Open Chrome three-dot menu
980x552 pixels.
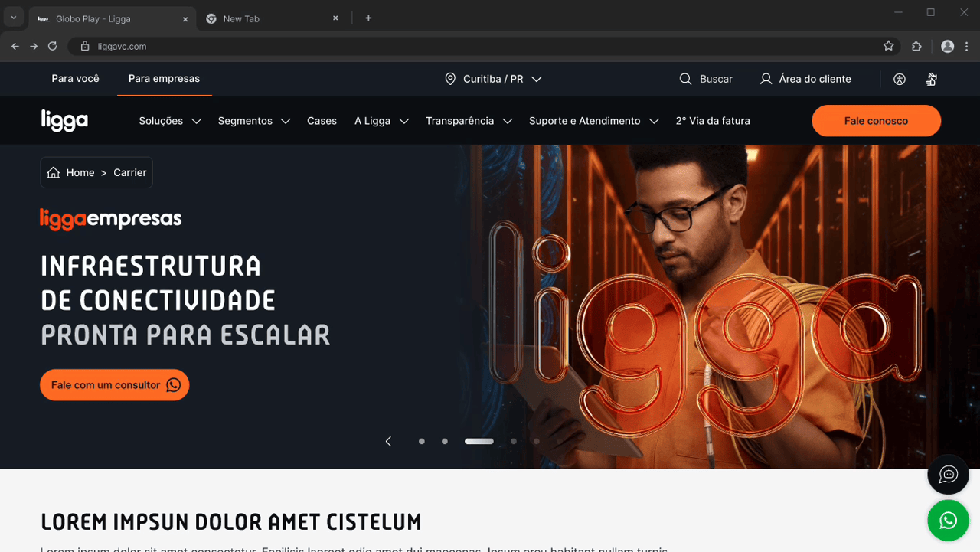(x=966, y=46)
